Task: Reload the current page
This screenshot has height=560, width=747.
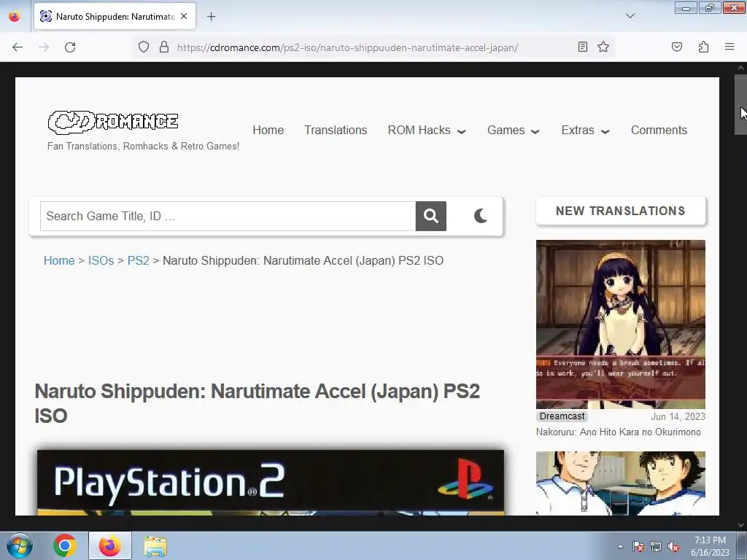Action: pyautogui.click(x=70, y=47)
